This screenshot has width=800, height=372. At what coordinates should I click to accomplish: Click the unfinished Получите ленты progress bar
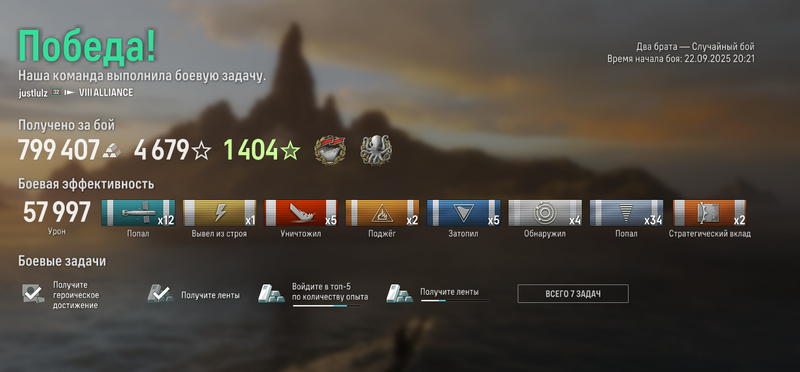[x=455, y=301]
